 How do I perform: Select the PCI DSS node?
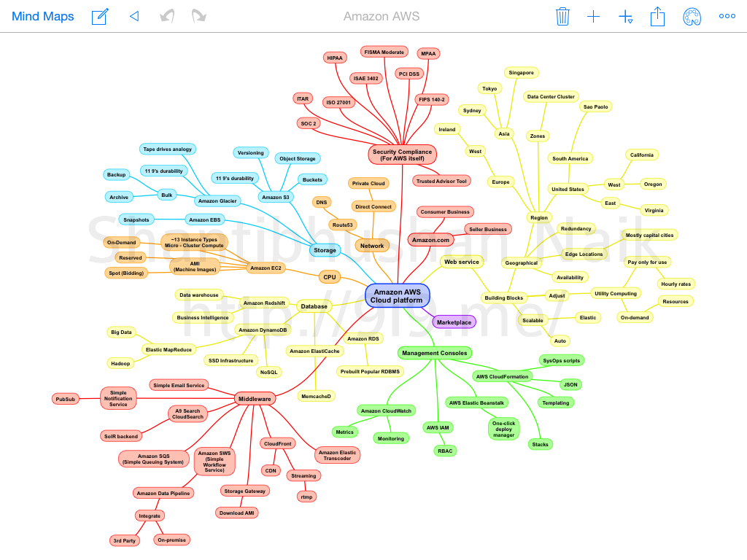[x=409, y=74]
